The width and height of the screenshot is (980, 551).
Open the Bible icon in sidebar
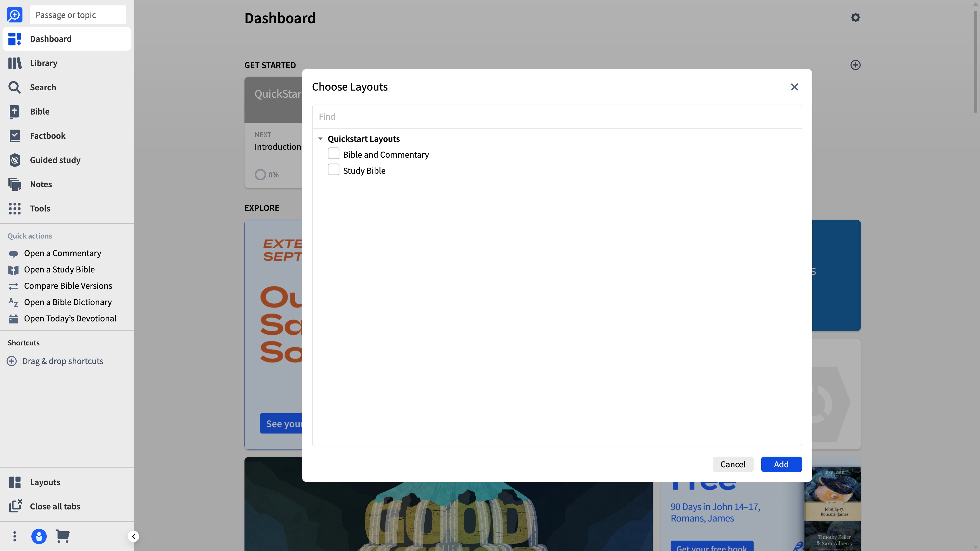(x=15, y=112)
